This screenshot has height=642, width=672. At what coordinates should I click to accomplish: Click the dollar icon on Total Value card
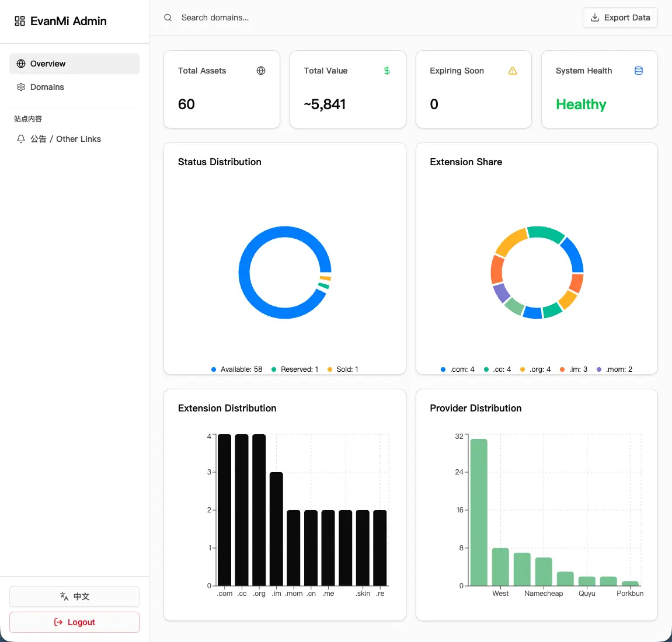coord(387,71)
